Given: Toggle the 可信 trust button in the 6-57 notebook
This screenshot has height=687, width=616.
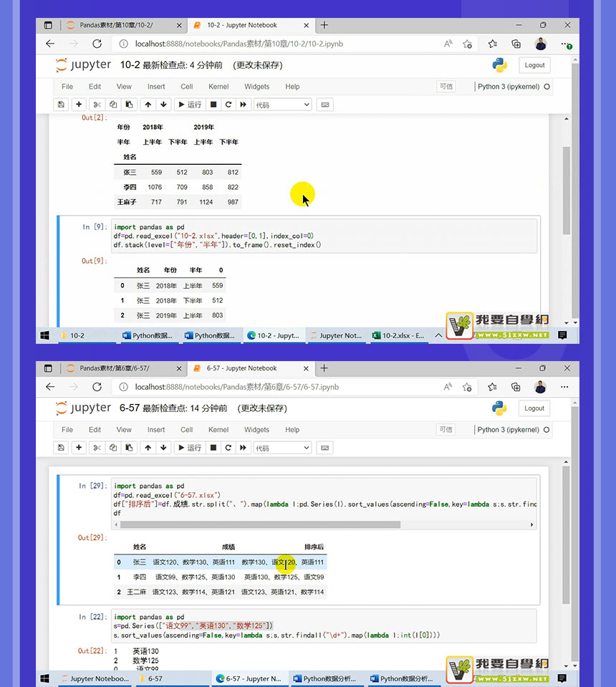Looking at the screenshot, I should pyautogui.click(x=446, y=429).
